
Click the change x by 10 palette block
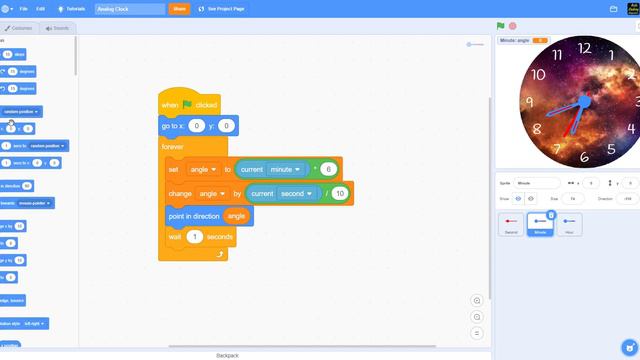13,226
